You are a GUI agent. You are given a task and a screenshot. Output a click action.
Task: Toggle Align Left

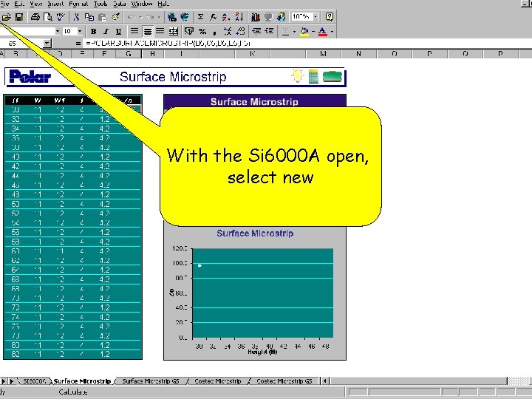[x=134, y=32]
